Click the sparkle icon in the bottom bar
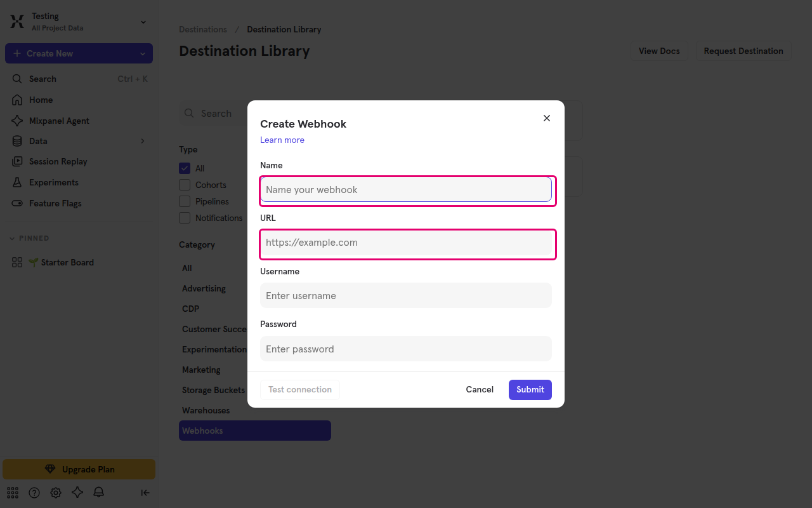Screen dimensions: 812x508 click(77, 492)
